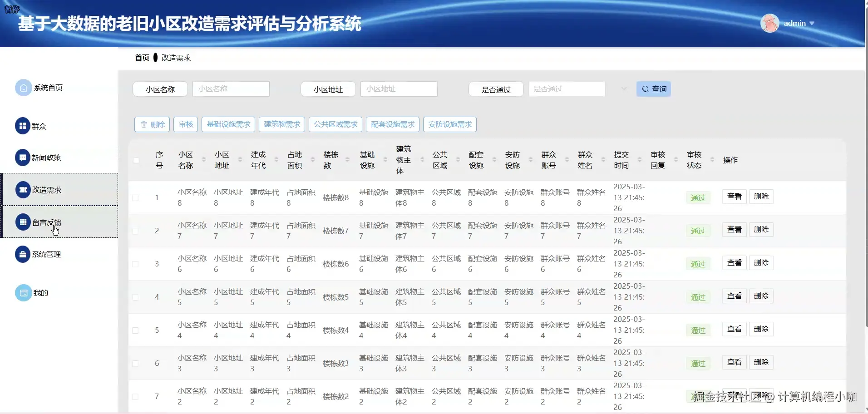Click the 查询 search button

(654, 89)
